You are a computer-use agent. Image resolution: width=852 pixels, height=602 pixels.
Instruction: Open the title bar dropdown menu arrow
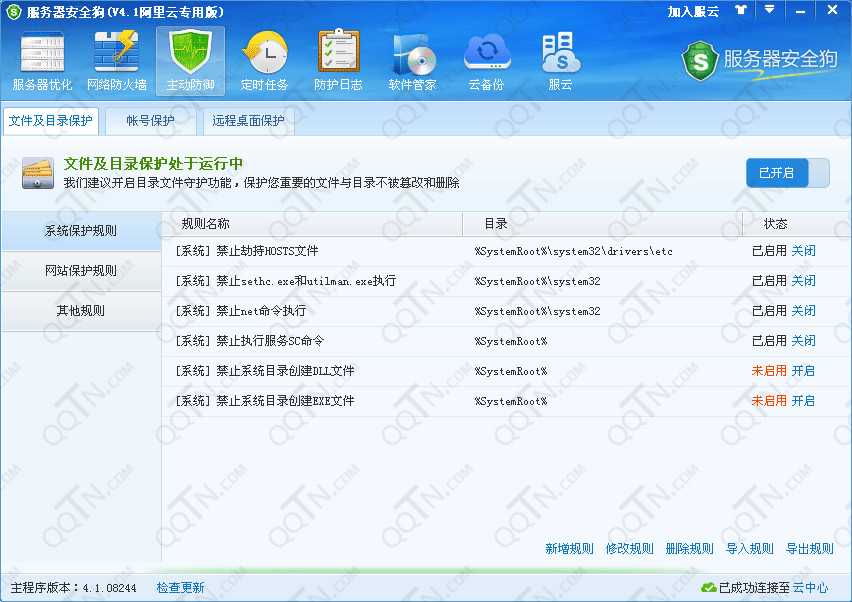click(x=769, y=10)
